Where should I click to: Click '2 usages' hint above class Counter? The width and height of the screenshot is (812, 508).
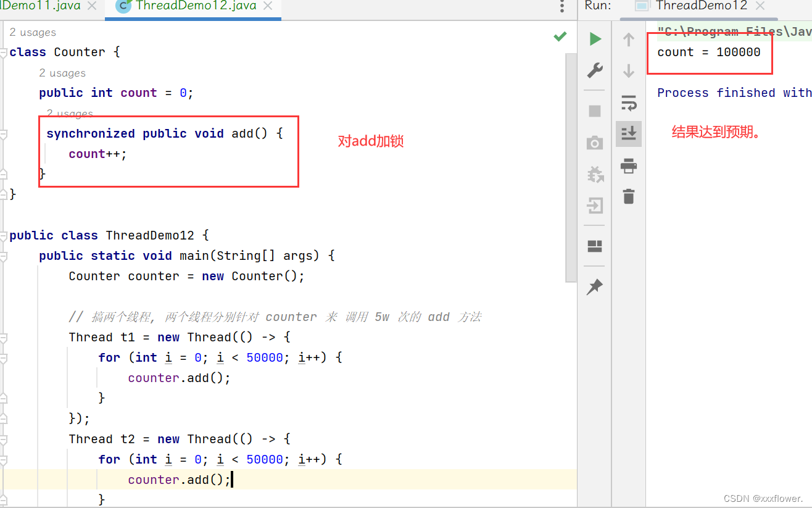pos(33,32)
